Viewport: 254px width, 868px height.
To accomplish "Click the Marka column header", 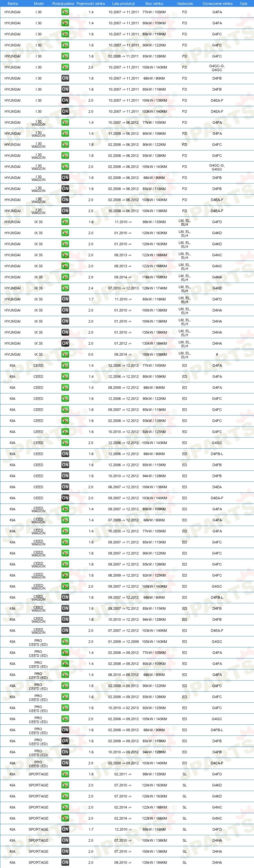I will [12, 4].
